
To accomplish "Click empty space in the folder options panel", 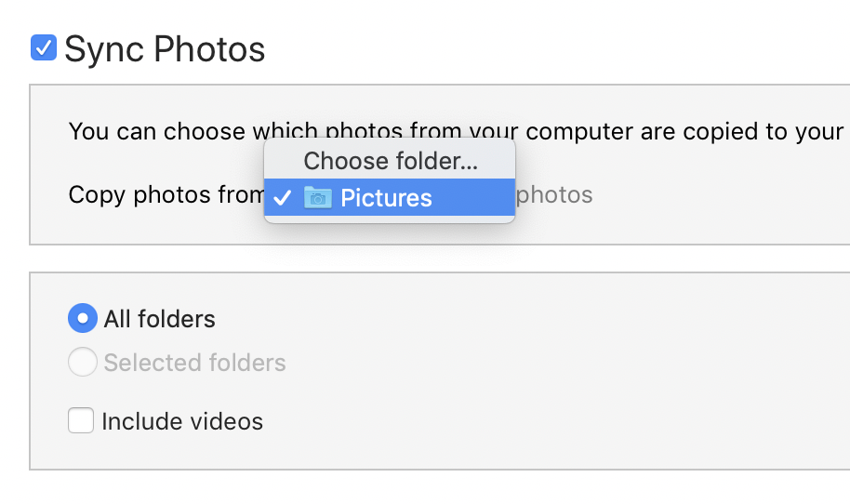I will 542,368.
